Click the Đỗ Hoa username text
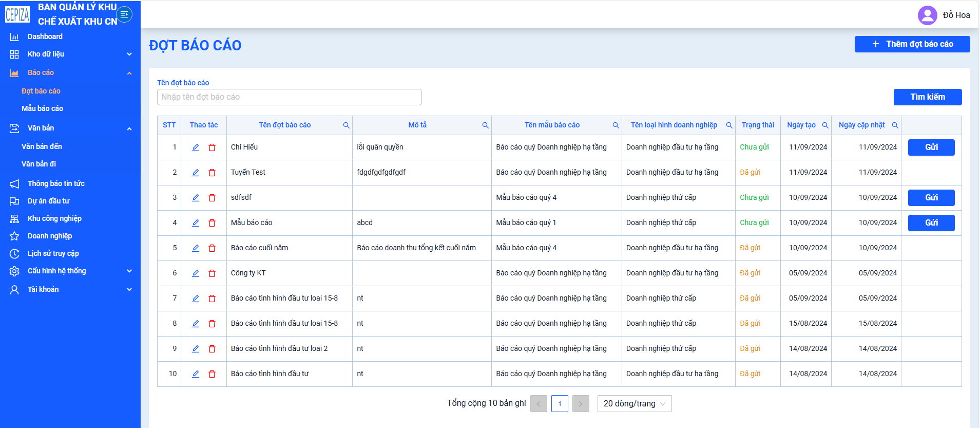 pyautogui.click(x=956, y=15)
